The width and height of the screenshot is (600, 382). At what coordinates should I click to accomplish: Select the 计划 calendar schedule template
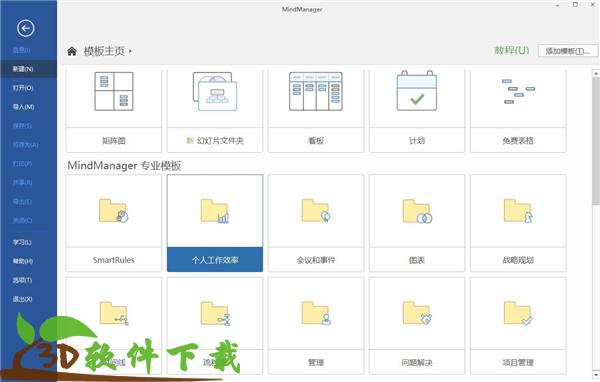(x=417, y=111)
